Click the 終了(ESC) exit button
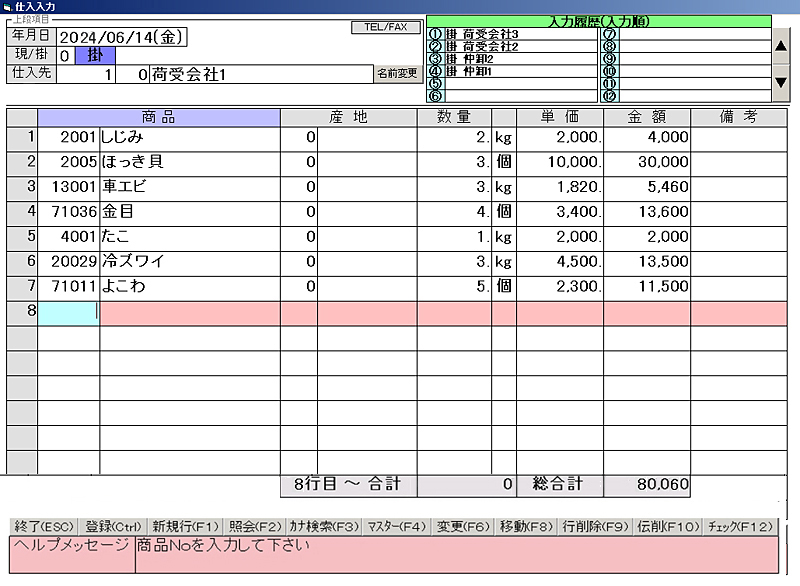The image size is (800, 586). click(x=44, y=526)
